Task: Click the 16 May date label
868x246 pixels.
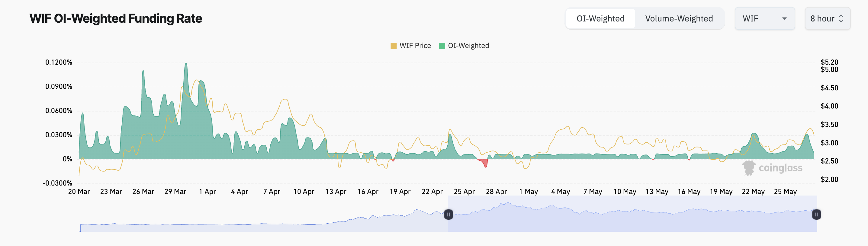Action: coord(689,192)
